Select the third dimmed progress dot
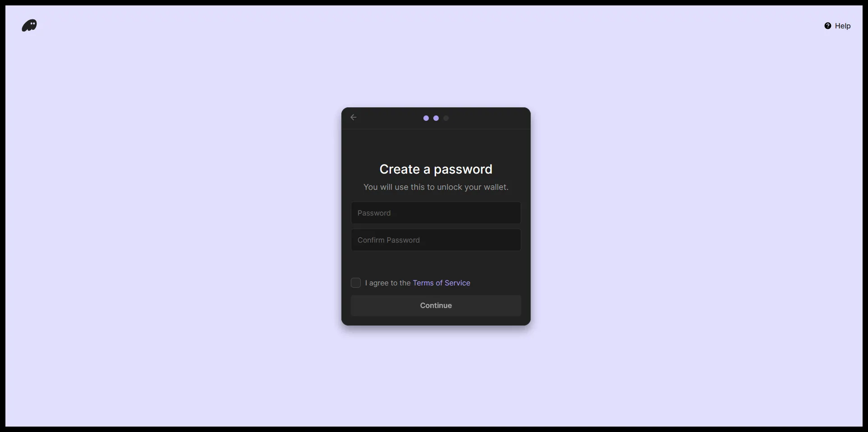The height and width of the screenshot is (432, 868). tap(446, 118)
